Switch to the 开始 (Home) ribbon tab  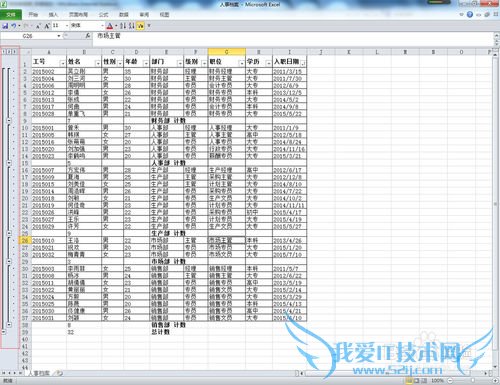[x=33, y=15]
